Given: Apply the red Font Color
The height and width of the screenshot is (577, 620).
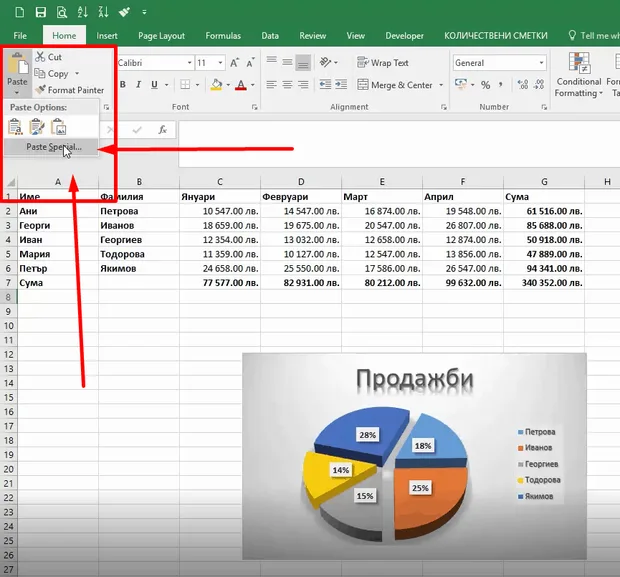Looking at the screenshot, I should click(x=241, y=85).
